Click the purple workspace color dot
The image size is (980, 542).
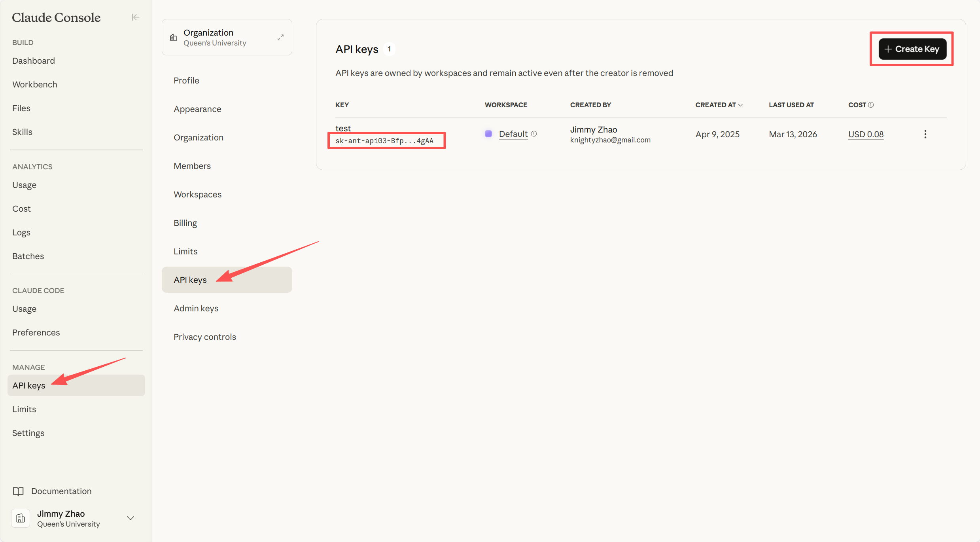488,134
